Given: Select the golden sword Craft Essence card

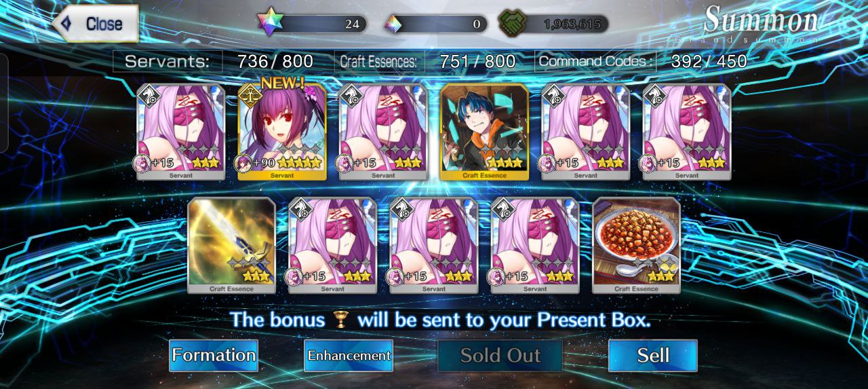Looking at the screenshot, I should [232, 245].
